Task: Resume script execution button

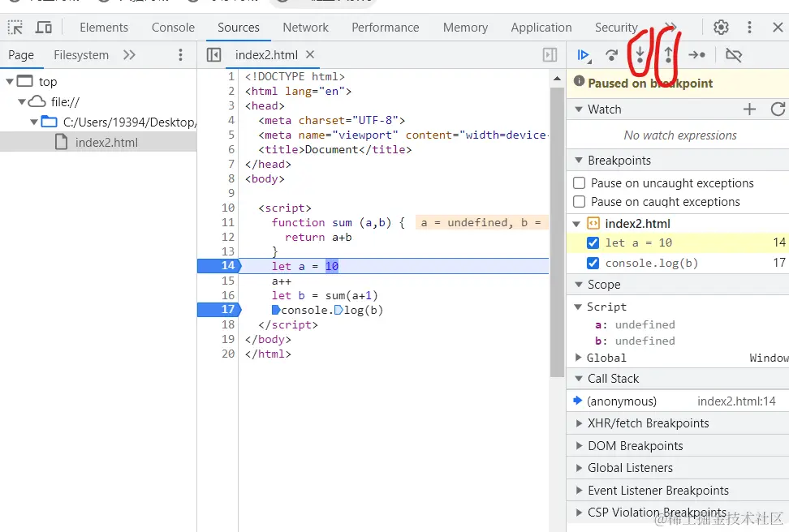Action: [x=584, y=55]
